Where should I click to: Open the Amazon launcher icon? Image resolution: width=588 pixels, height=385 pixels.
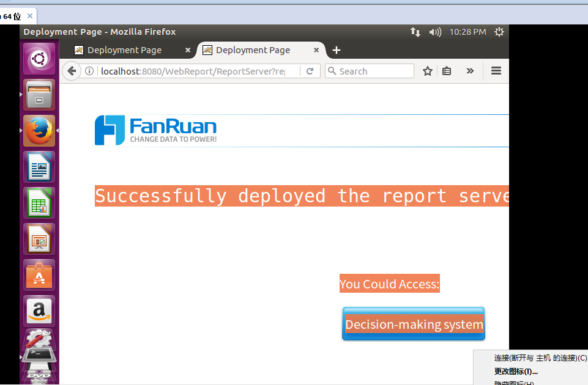pyautogui.click(x=39, y=311)
